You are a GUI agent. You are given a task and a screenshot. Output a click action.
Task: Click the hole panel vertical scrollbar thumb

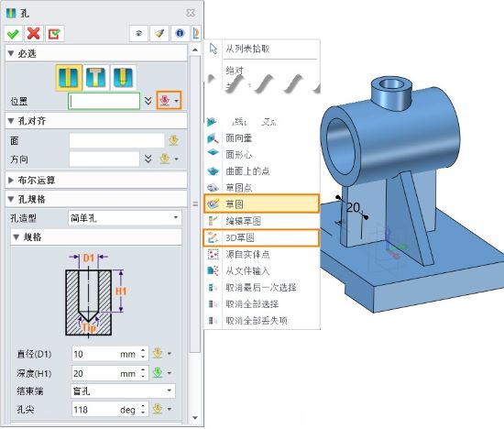point(195,204)
